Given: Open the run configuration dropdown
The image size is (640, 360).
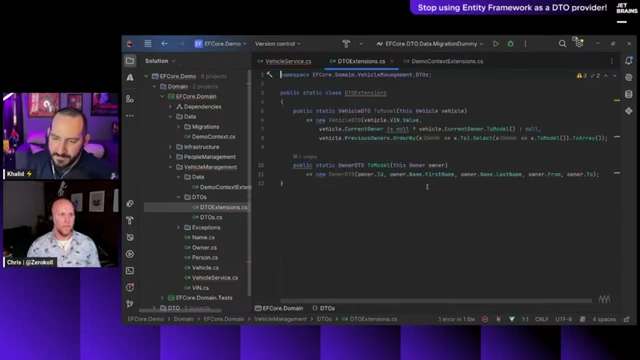Looking at the screenshot, I should [x=430, y=44].
